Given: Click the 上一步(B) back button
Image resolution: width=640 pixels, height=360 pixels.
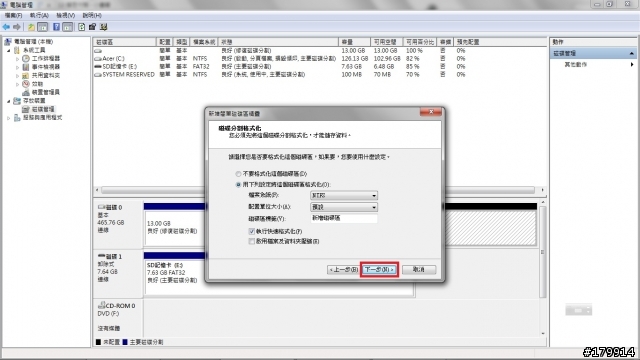Looking at the screenshot, I should coord(343,270).
